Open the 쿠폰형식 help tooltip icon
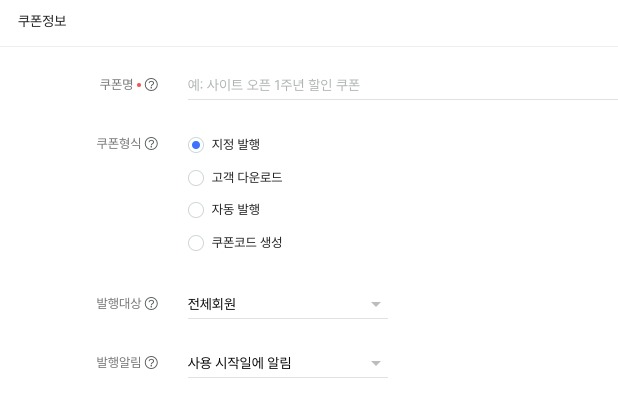This screenshot has width=618, height=400. coord(152,144)
